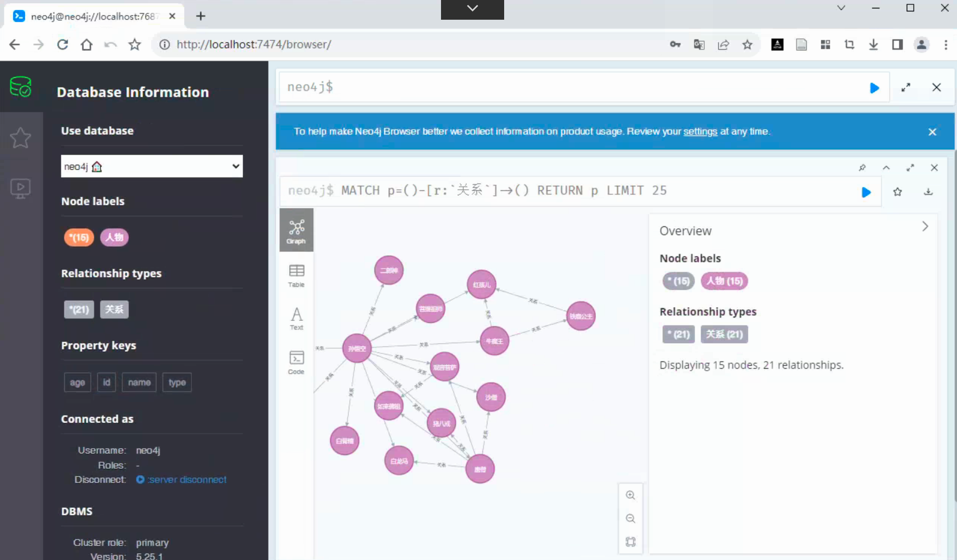Switch to Code view
The image size is (957, 560).
(296, 362)
